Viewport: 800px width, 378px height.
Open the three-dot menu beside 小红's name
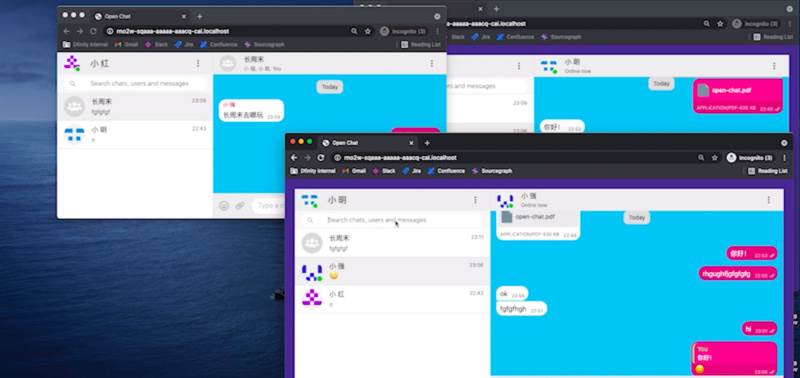pyautogui.click(x=198, y=63)
